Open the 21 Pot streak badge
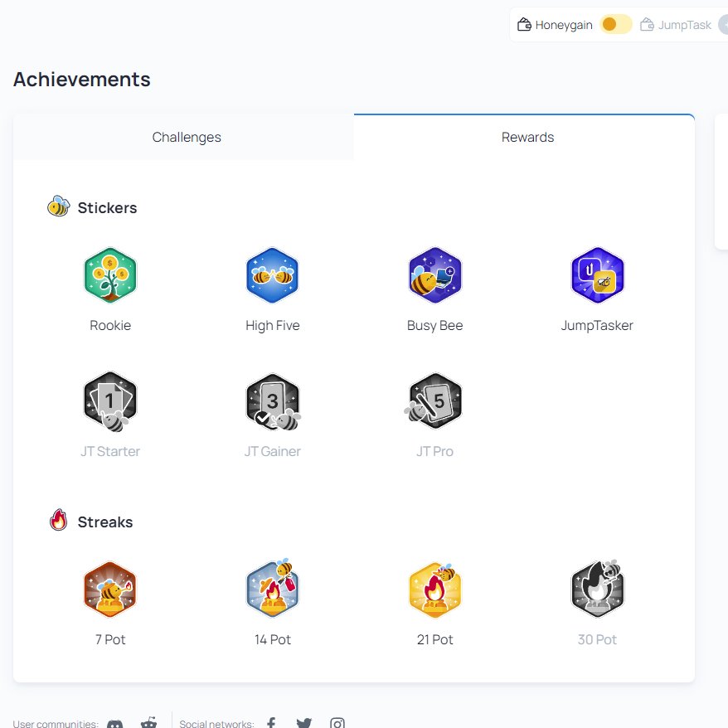The height and width of the screenshot is (728, 728). pyautogui.click(x=435, y=590)
